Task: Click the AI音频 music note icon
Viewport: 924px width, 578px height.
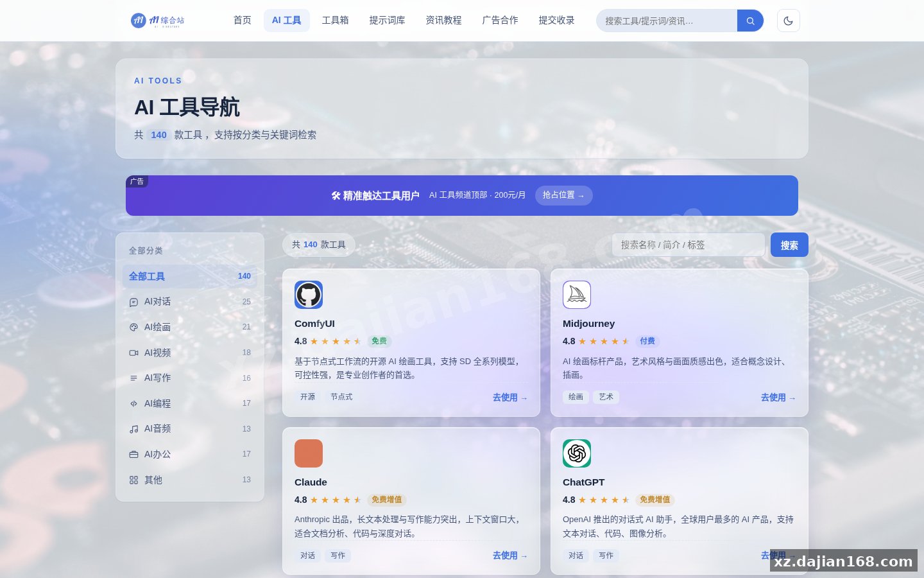Action: coord(133,429)
